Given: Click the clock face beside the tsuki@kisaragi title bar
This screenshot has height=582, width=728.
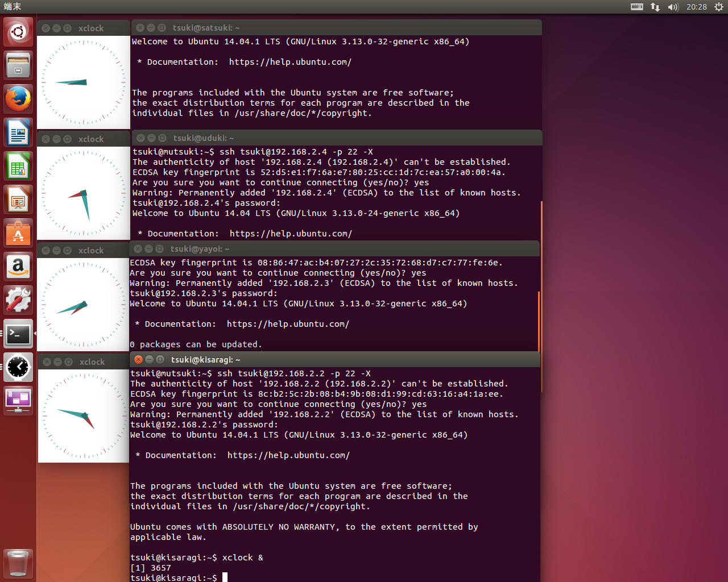Looking at the screenshot, I should pos(85,416).
